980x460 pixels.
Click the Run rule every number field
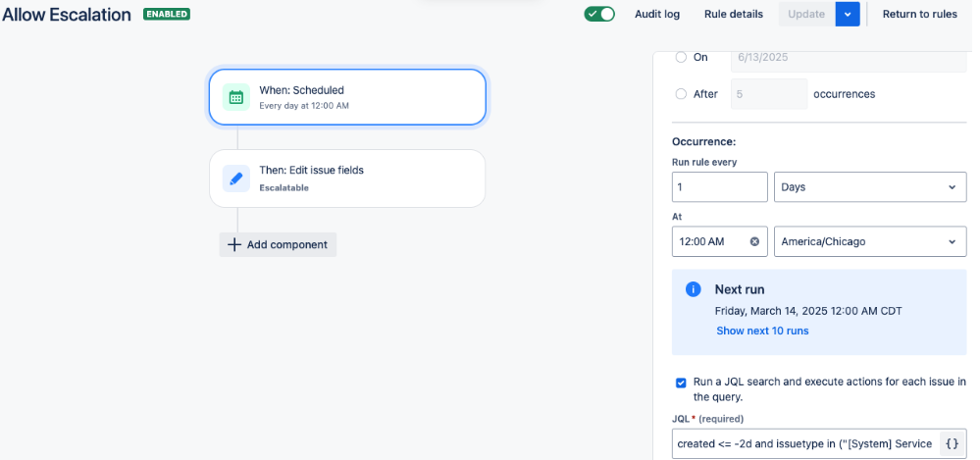(x=720, y=187)
